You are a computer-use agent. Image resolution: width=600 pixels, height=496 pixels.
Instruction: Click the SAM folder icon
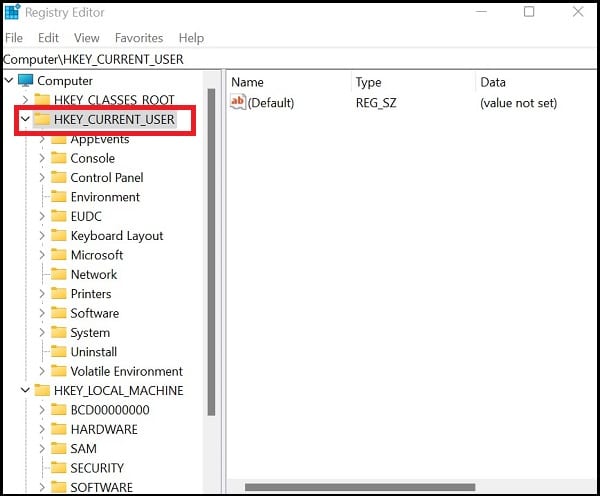click(x=59, y=448)
